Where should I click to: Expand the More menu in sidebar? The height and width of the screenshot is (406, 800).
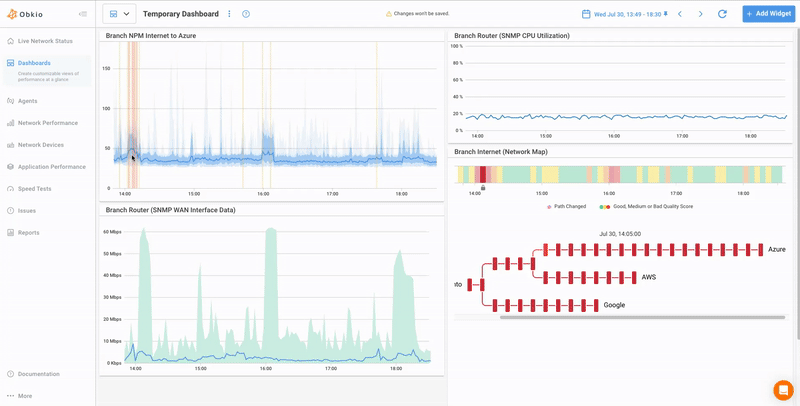pos(24,396)
